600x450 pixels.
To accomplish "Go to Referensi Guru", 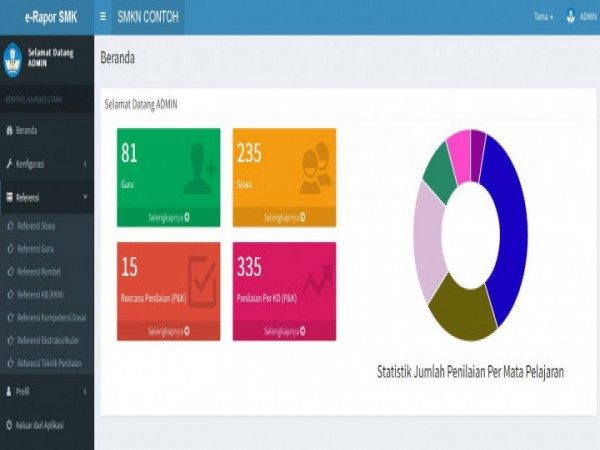I will pos(35,249).
